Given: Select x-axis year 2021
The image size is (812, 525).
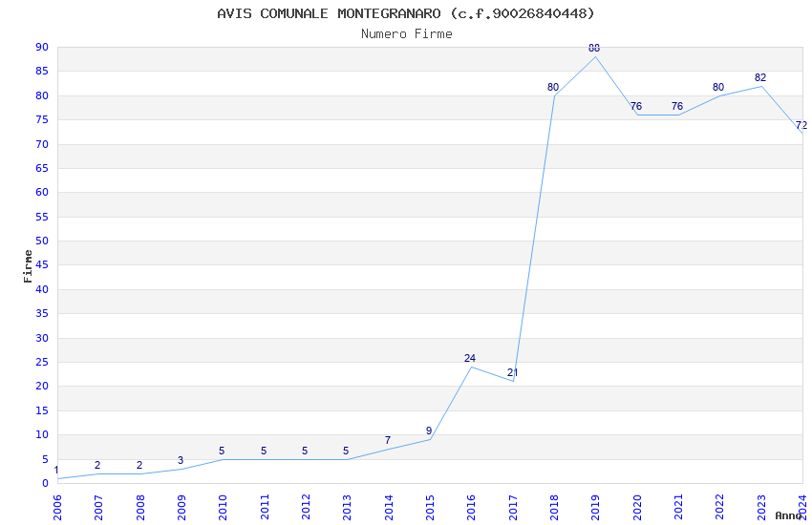Looking at the screenshot, I should click(x=678, y=508).
